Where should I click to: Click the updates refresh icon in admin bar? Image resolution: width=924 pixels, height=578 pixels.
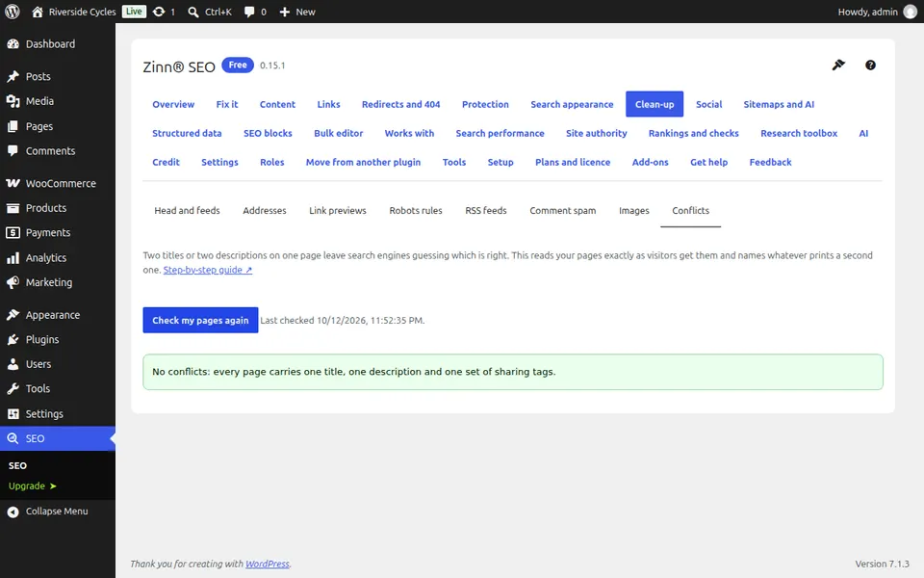click(x=159, y=12)
